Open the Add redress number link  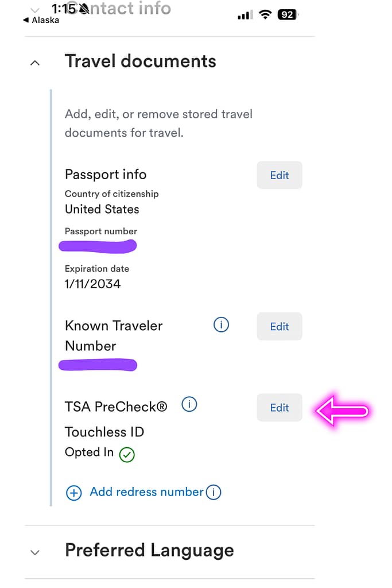pos(146,492)
